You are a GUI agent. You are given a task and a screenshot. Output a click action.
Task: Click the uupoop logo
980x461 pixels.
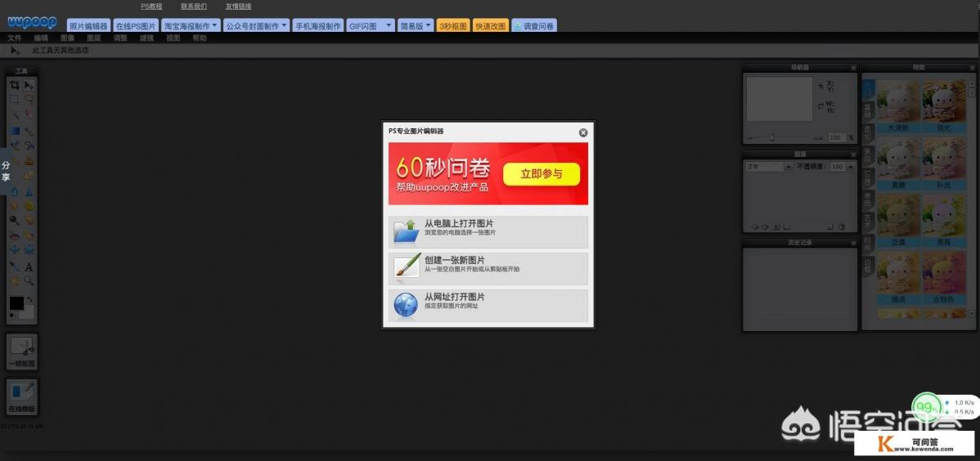[32, 23]
